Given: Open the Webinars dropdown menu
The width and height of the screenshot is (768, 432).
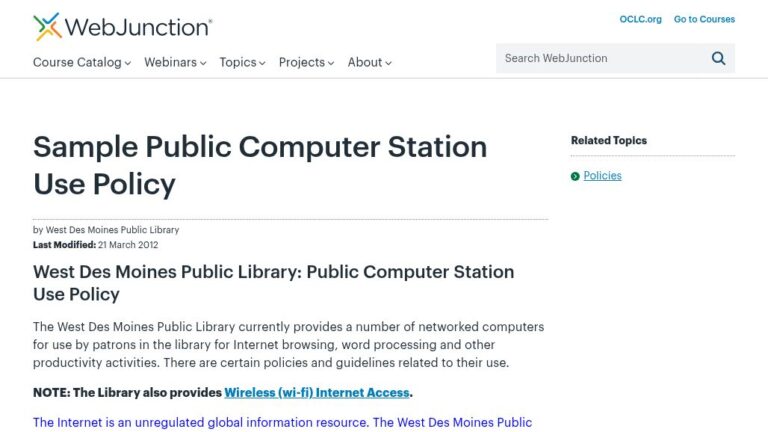Looking at the screenshot, I should [x=175, y=62].
